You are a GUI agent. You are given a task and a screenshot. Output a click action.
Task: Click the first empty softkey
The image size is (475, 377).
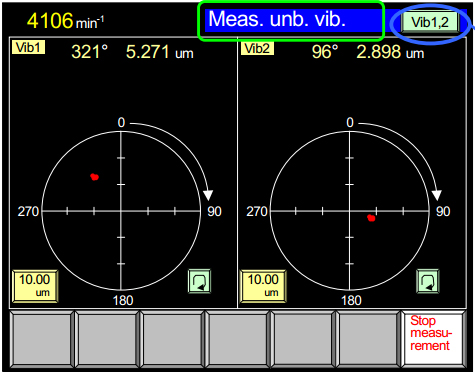(42, 338)
